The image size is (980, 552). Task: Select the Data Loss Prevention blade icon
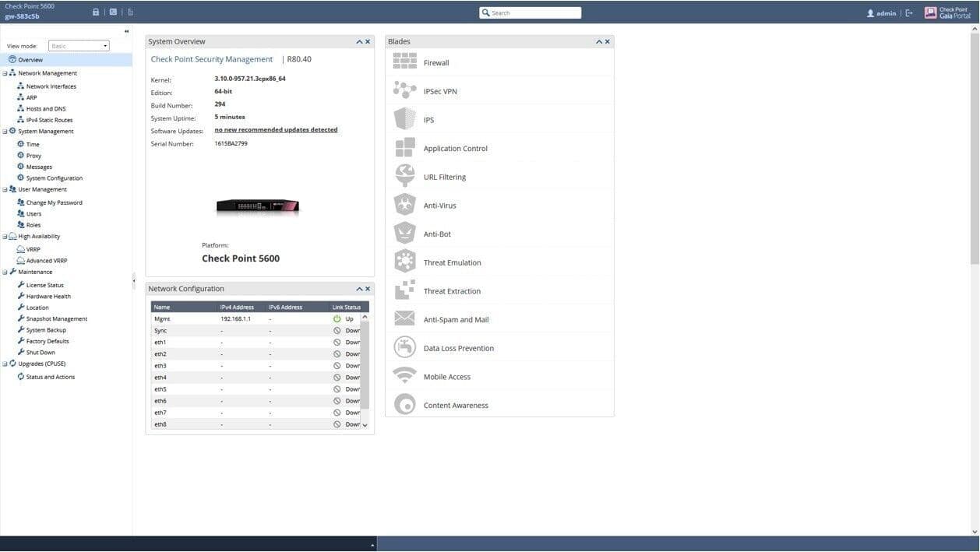[x=405, y=347]
